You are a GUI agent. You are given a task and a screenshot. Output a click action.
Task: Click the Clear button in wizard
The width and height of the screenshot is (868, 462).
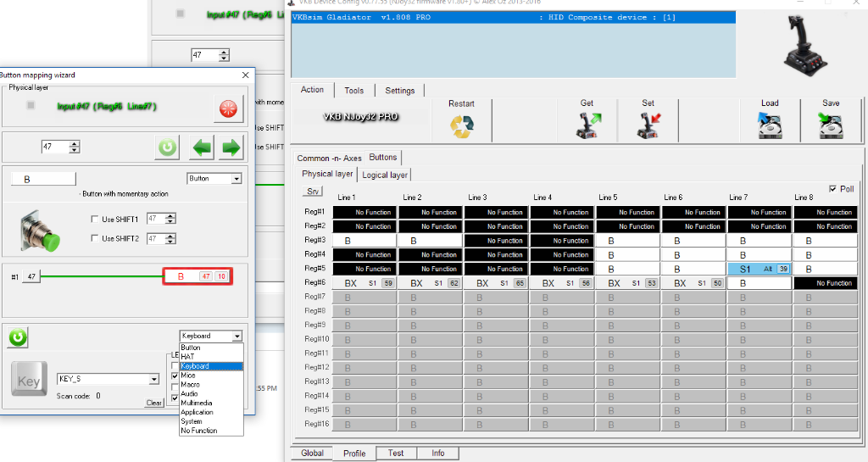pos(154,403)
